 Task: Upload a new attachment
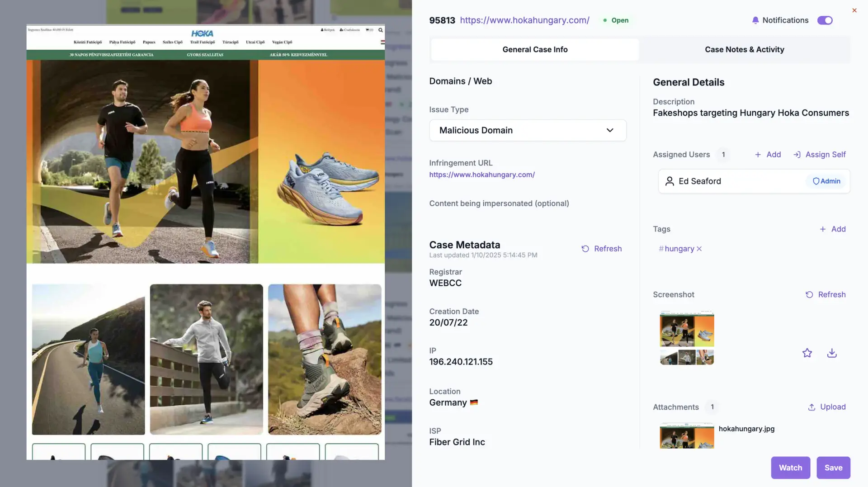point(826,407)
